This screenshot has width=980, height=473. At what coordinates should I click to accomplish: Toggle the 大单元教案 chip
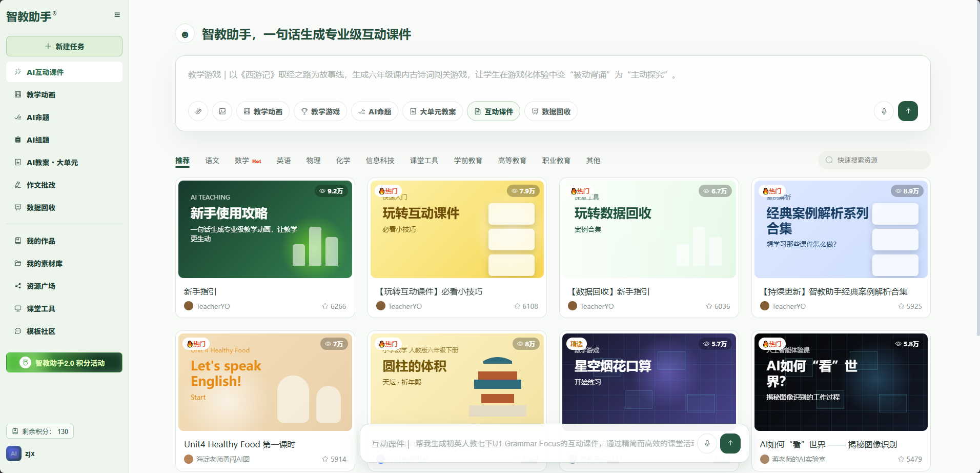click(x=433, y=111)
